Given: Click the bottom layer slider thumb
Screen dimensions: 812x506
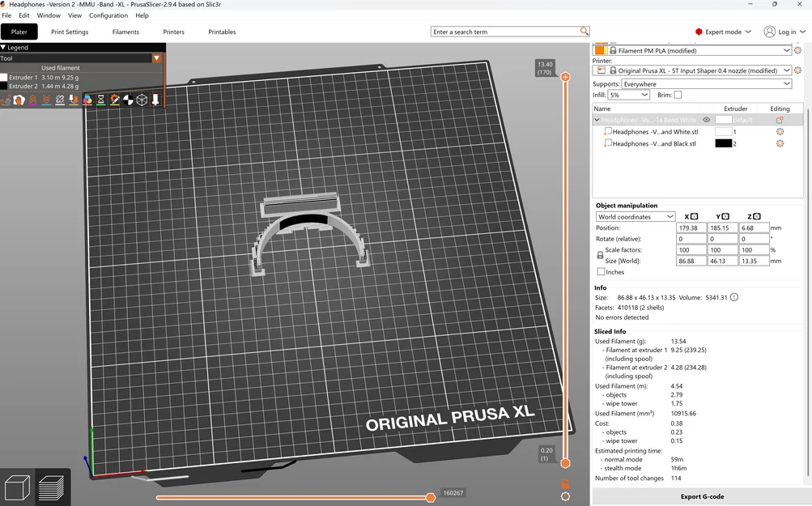Looking at the screenshot, I should (x=566, y=463).
